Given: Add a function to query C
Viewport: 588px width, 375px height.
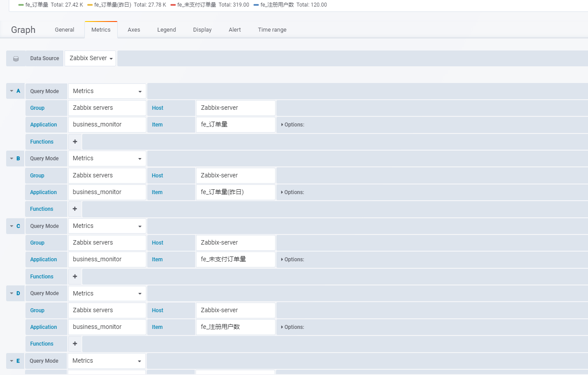Looking at the screenshot, I should [x=75, y=277].
